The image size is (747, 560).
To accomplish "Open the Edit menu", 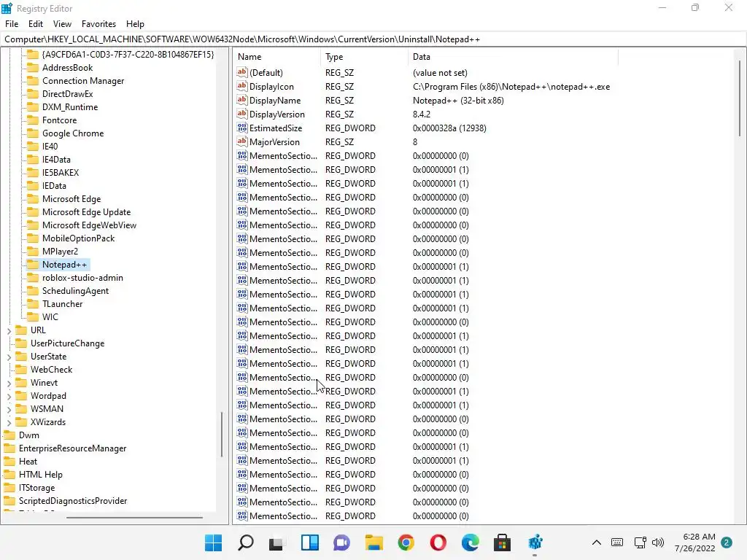I will coord(36,24).
